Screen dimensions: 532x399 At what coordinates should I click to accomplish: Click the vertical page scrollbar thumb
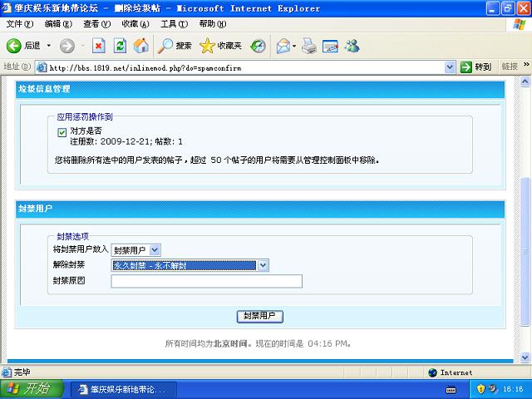525,249
